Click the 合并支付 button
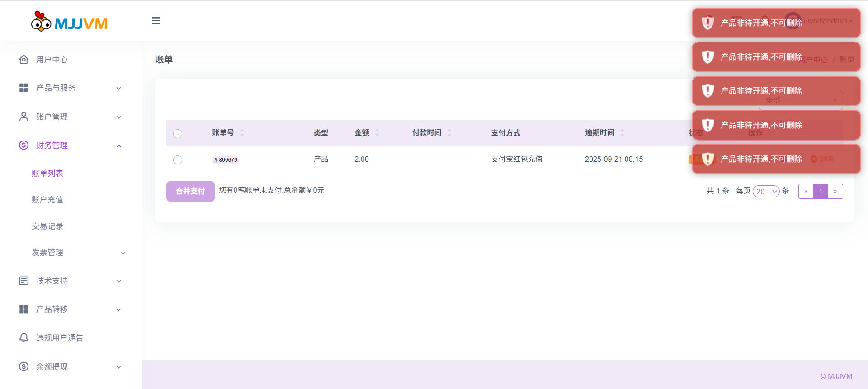868x389 pixels. pyautogui.click(x=190, y=191)
